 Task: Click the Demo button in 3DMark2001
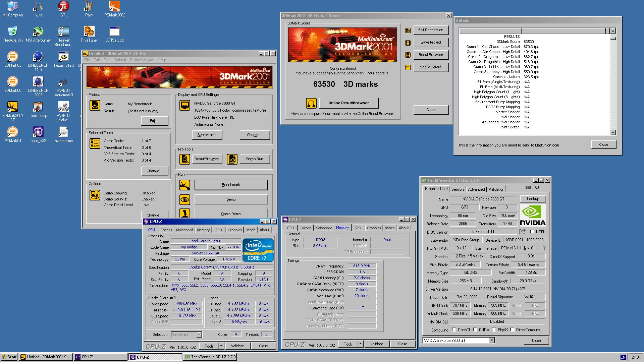[x=231, y=199]
